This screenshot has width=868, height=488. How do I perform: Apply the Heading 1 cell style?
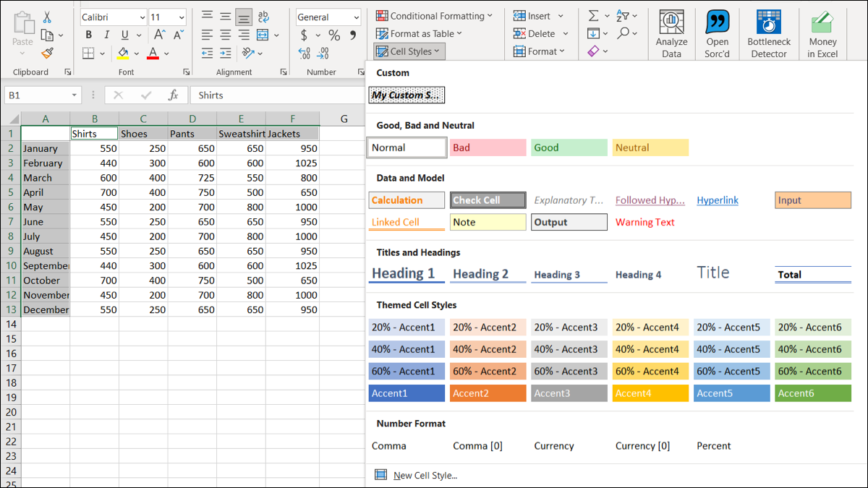(x=406, y=273)
